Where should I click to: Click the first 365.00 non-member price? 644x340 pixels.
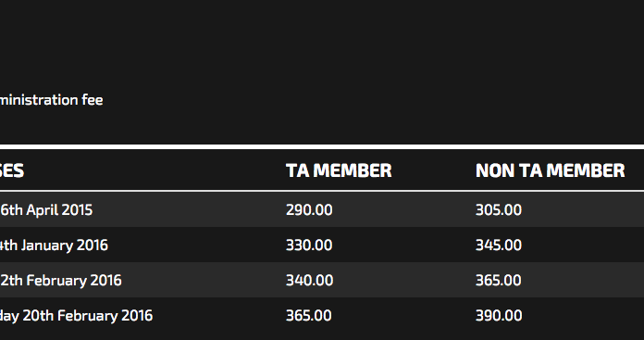point(499,281)
